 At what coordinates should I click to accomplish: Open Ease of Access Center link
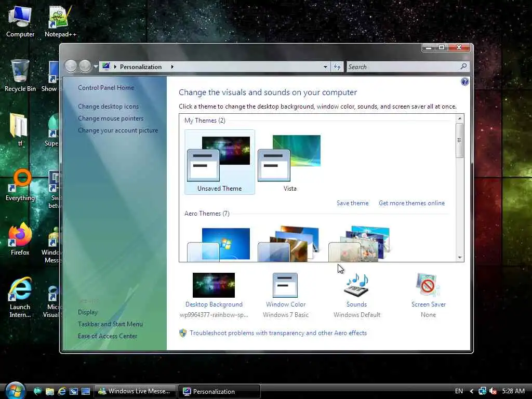(x=108, y=336)
